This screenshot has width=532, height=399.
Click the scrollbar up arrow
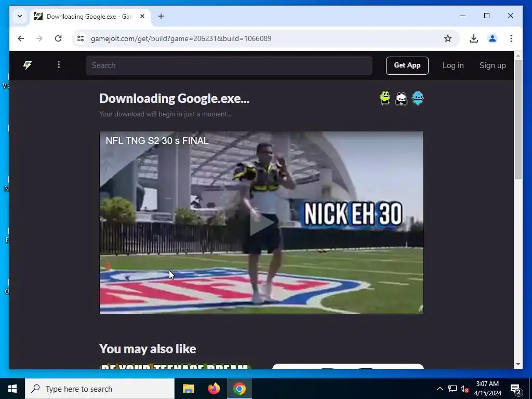click(x=518, y=55)
